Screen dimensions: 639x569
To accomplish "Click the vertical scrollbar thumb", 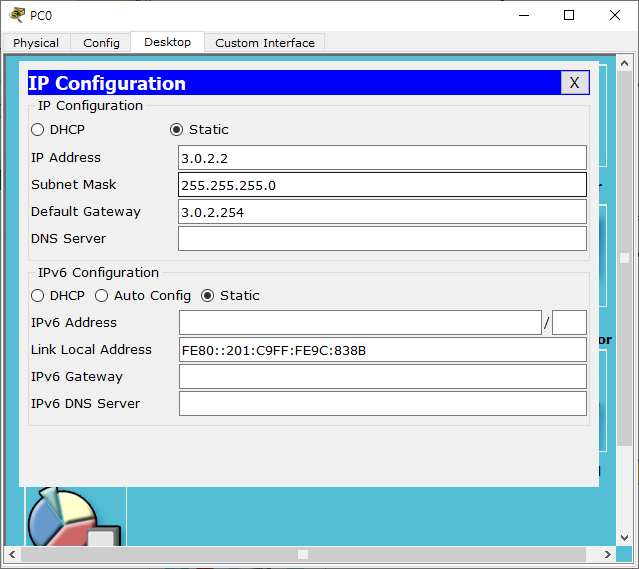I will click(624, 258).
